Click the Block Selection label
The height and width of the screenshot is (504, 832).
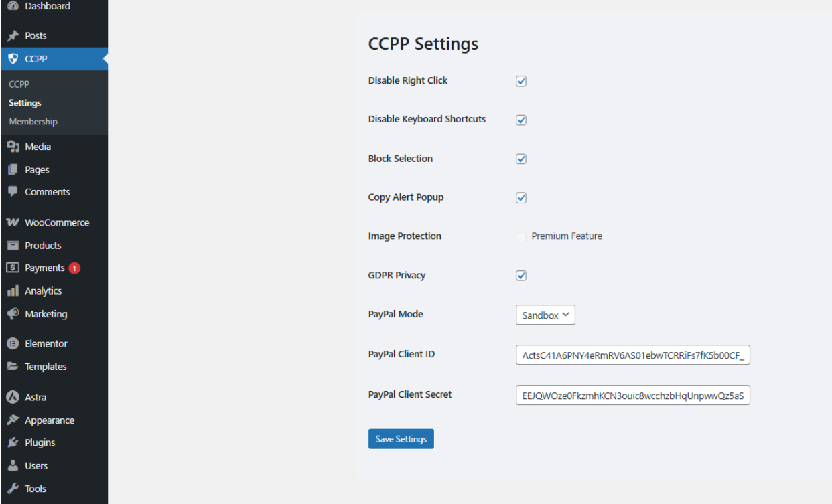401,159
